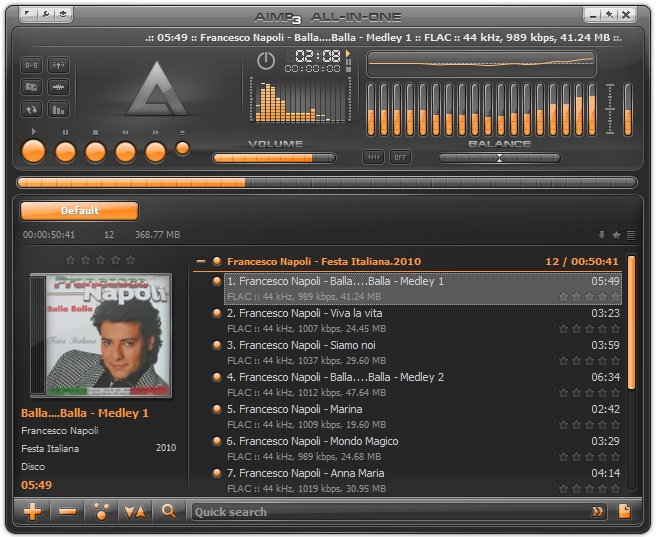Image resolution: width=656 pixels, height=537 pixels.
Task: Turn the equalizer OFF button
Action: click(x=400, y=157)
